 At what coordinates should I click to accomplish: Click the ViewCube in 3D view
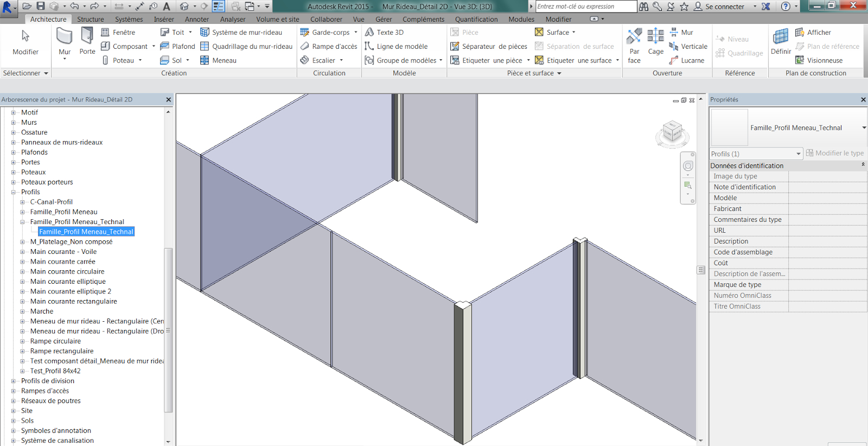(672, 132)
